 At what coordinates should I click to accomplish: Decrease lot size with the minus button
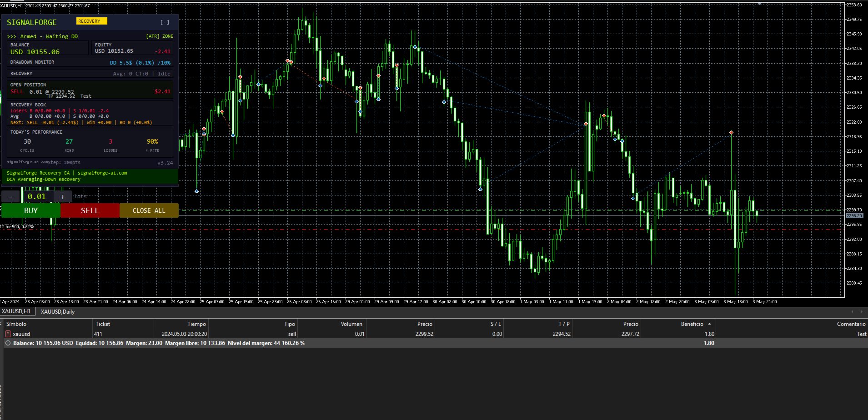pyautogui.click(x=11, y=197)
